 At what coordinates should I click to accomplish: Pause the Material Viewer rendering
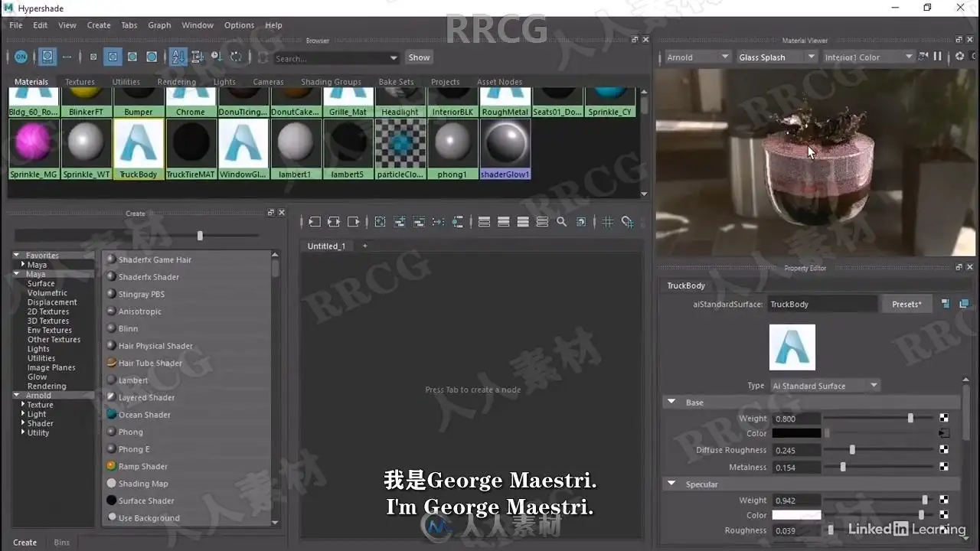[937, 57]
